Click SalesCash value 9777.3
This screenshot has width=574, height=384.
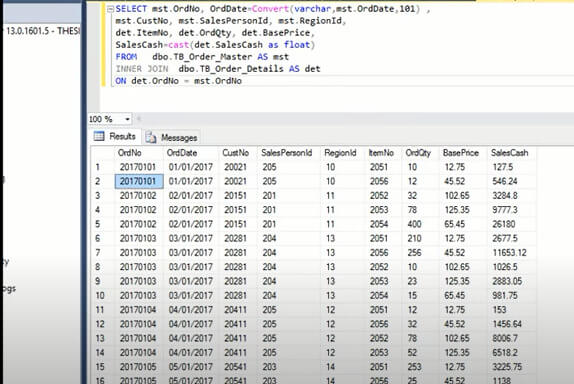505,210
